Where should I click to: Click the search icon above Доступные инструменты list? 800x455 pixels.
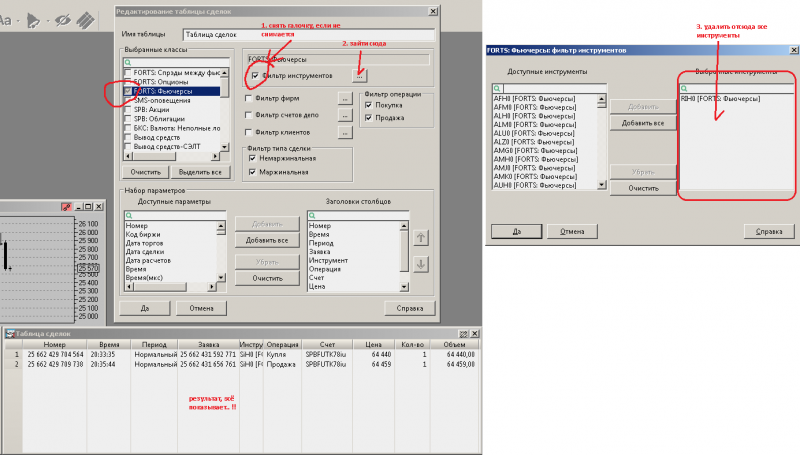click(497, 88)
